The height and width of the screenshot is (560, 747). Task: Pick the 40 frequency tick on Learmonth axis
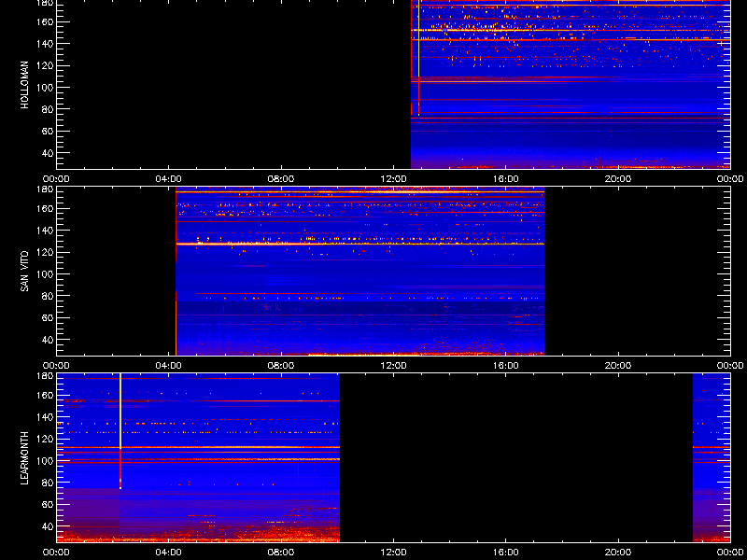pyautogui.click(x=49, y=526)
